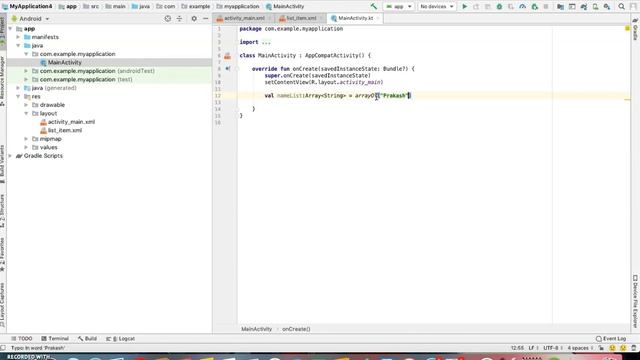The image size is (640, 360).
Task: Collapse the res folder
Action: (x=18, y=97)
